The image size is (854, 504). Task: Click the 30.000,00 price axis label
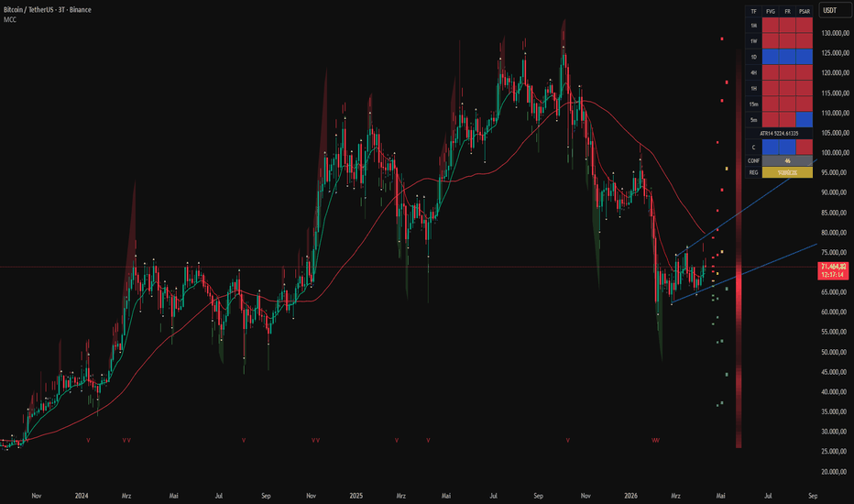[x=834, y=433]
